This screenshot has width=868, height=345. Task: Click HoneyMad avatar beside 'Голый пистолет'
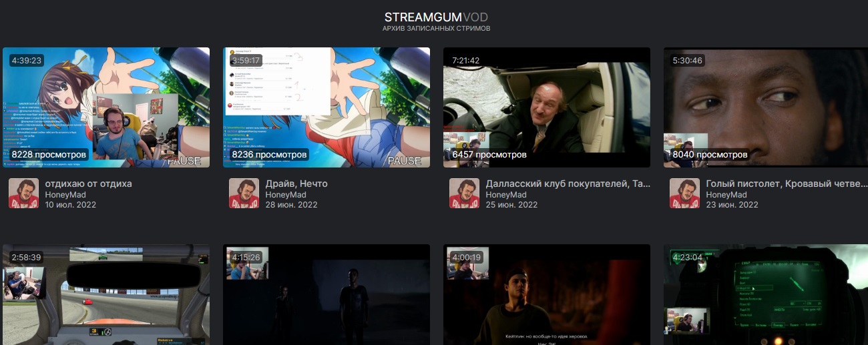684,194
